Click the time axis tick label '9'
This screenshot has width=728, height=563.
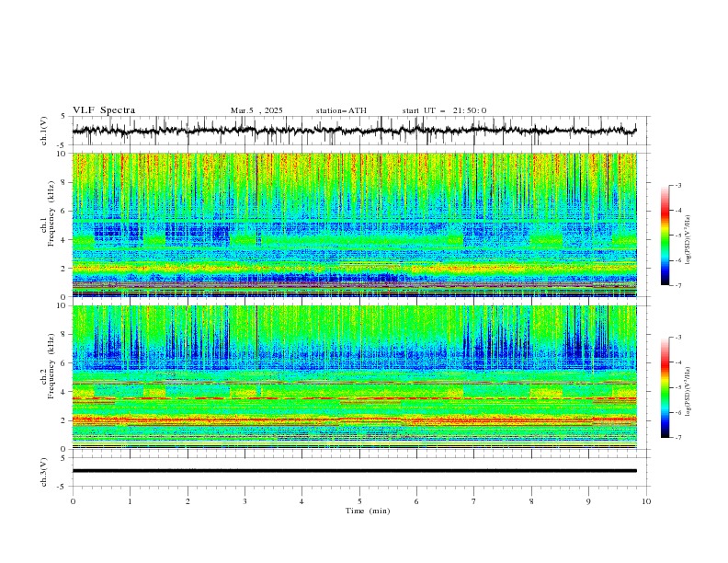coord(588,501)
